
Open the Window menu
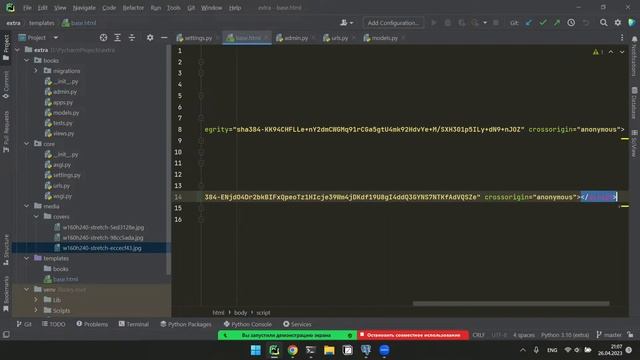(x=211, y=8)
